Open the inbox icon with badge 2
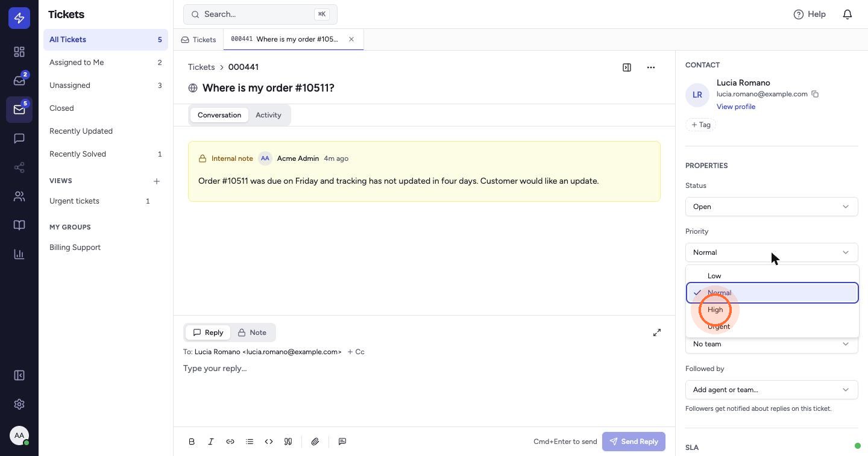868x456 pixels. pyautogui.click(x=19, y=81)
